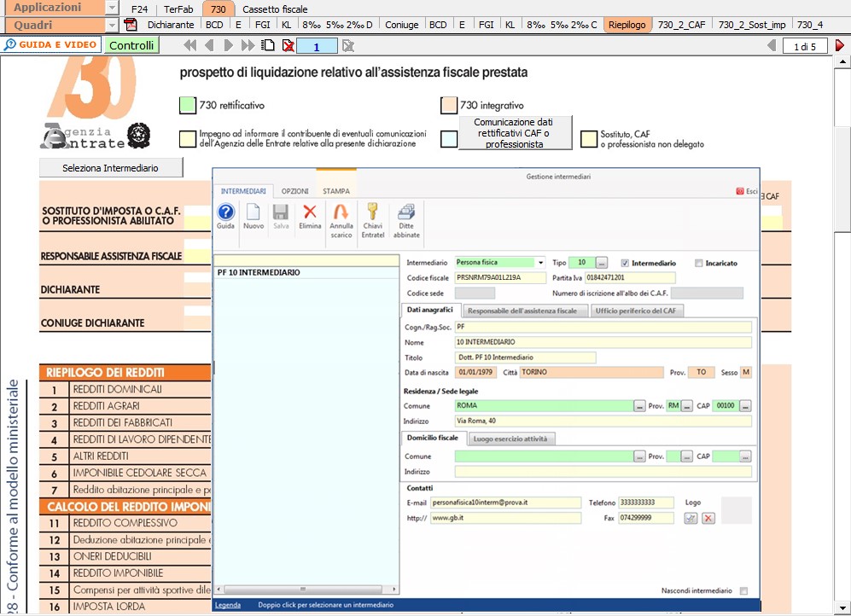Click the Salva floppy disk icon

tap(281, 212)
